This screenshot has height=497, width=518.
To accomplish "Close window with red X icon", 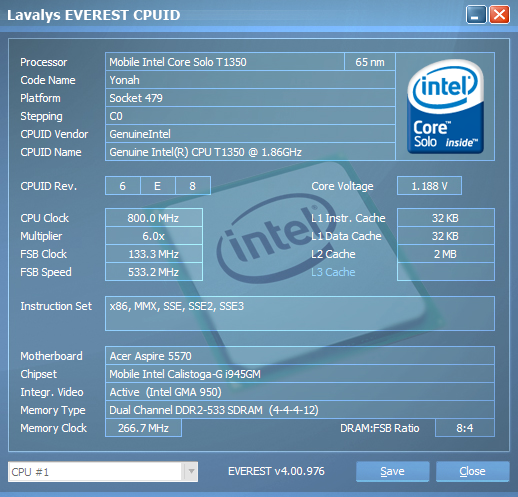I will (499, 15).
